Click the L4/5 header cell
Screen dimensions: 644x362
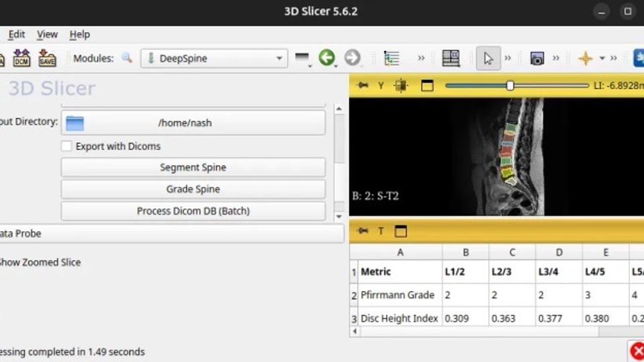pos(606,271)
